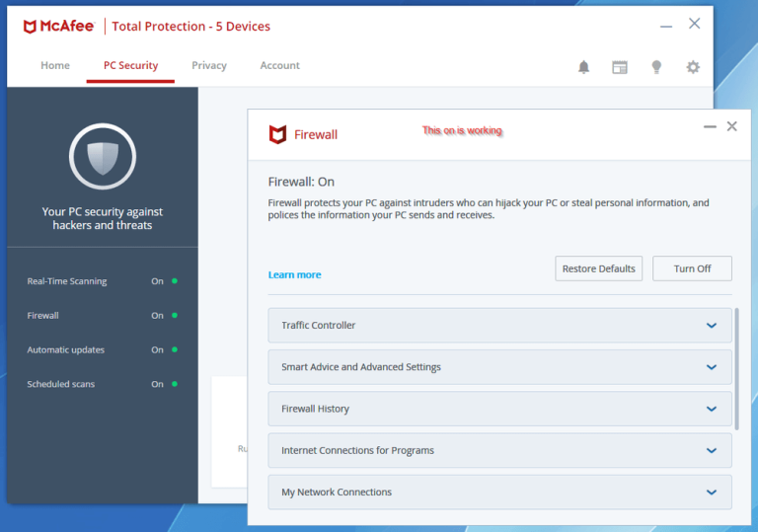Open the calendar news icon in header
This screenshot has height=532, width=758.
click(x=620, y=67)
